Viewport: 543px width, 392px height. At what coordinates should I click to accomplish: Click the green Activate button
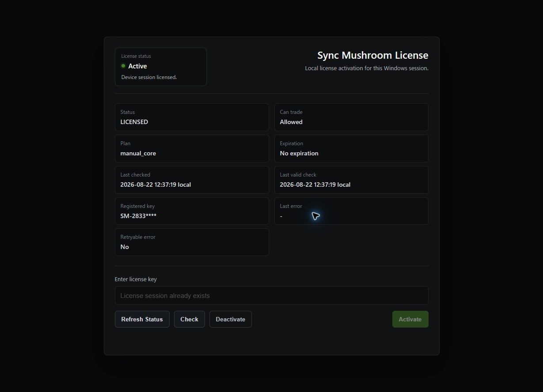click(410, 319)
